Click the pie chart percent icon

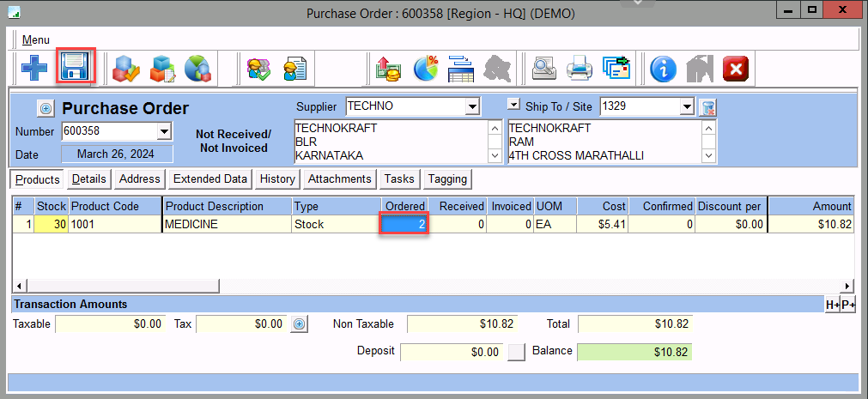coord(427,67)
